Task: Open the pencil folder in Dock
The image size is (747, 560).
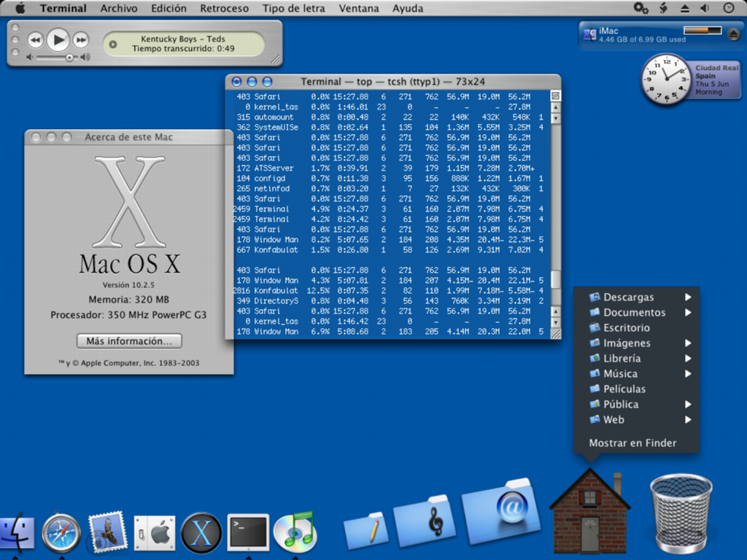Action: tap(366, 531)
